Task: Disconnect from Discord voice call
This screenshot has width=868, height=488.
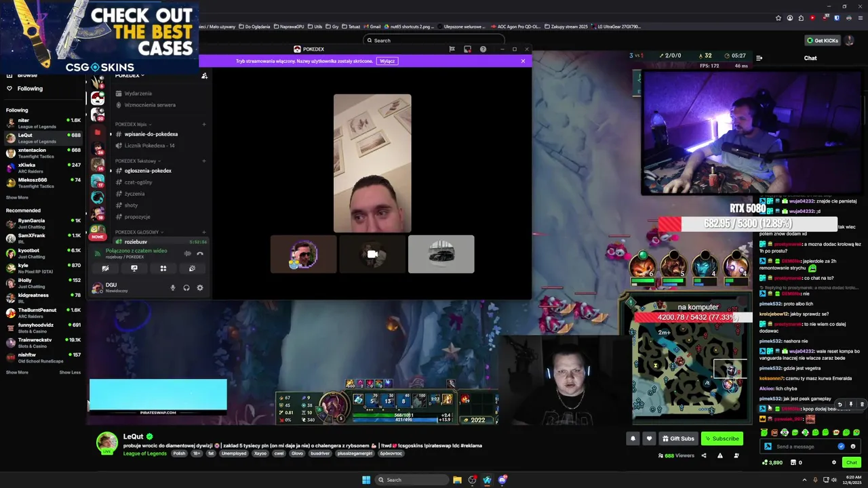Action: pyautogui.click(x=200, y=253)
